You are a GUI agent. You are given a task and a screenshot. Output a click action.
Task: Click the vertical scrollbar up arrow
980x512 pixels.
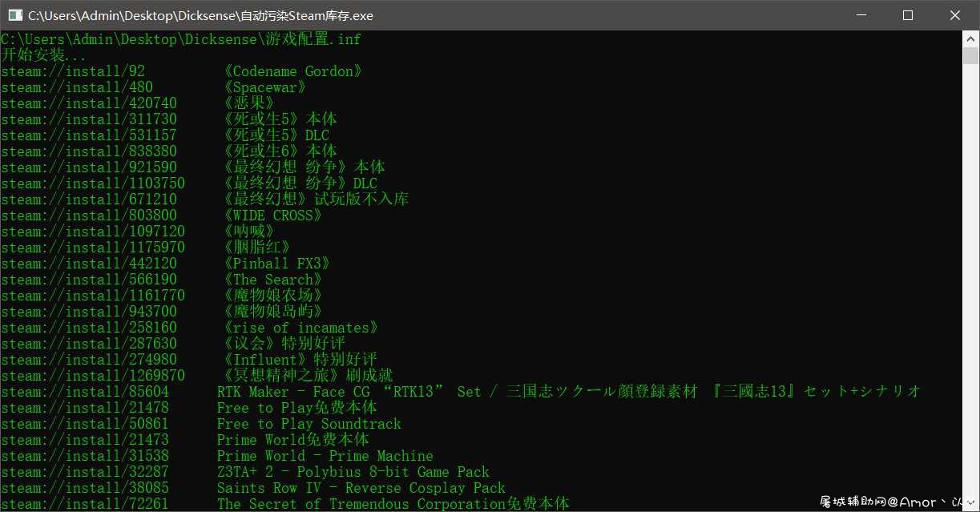970,38
